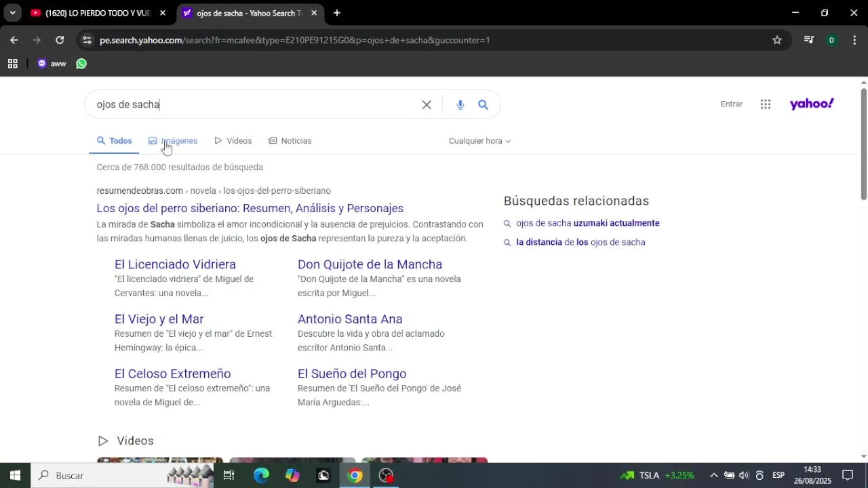Start voice search with the microphone icon
Screen dimensions: 868x488
point(460,104)
